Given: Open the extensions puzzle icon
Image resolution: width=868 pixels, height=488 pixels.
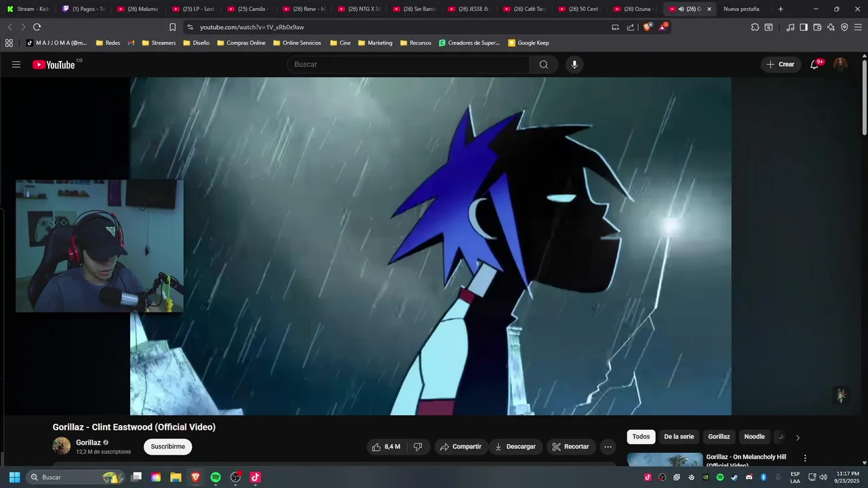Looking at the screenshot, I should point(755,27).
